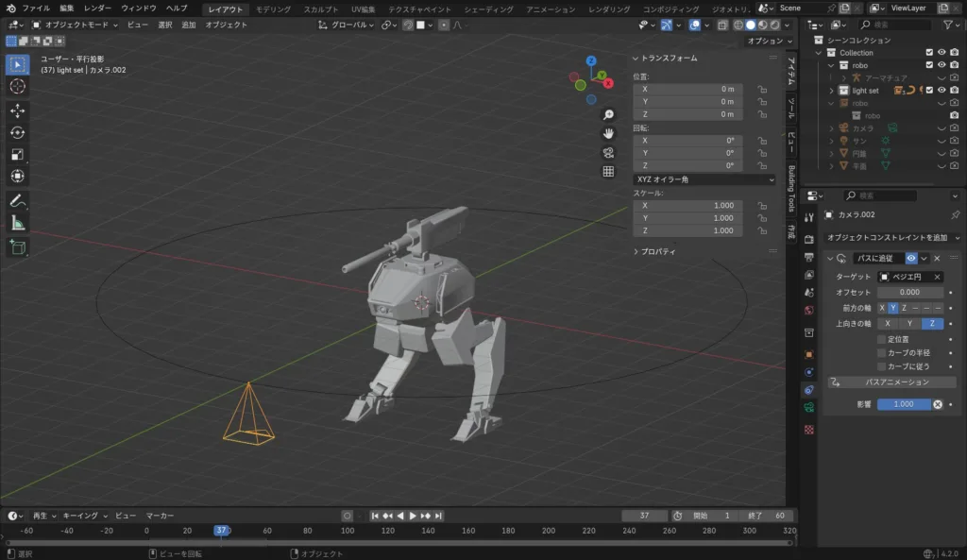The height and width of the screenshot is (560, 967).
Task: Click the 影響 influence slider
Action: (904, 404)
